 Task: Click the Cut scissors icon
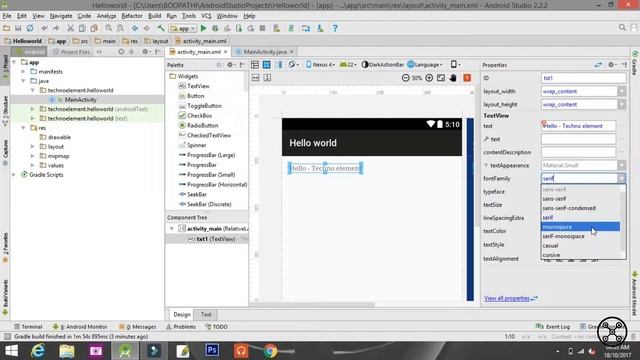click(x=71, y=28)
